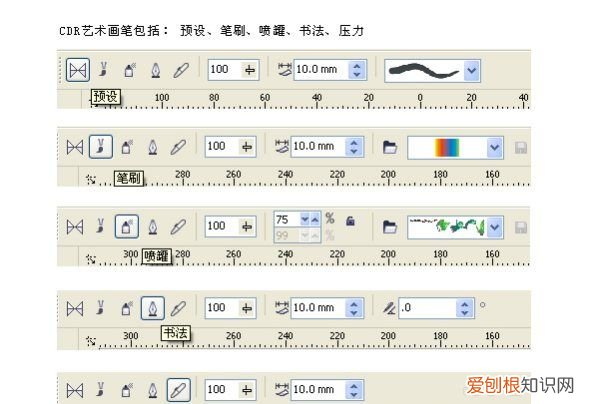Click the save disk icon after the rainbow brush list
600x404 pixels.
pyautogui.click(x=521, y=148)
